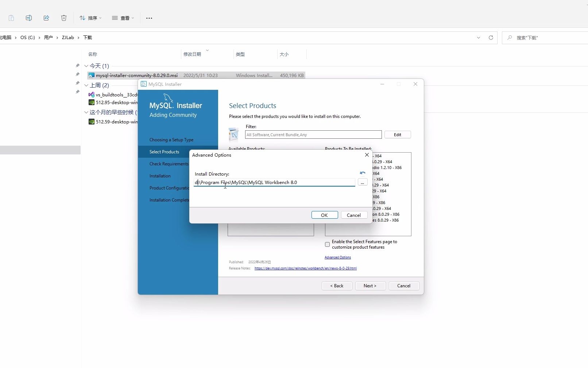Click the Install Directory path field
Image resolution: width=588 pixels, height=368 pixels.
[x=274, y=182]
